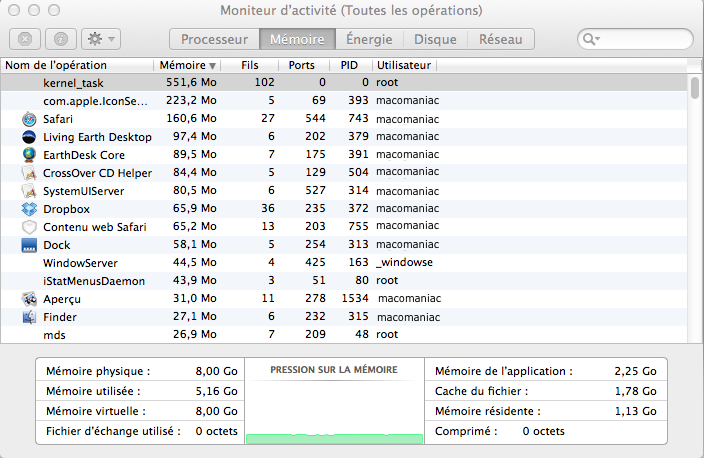
Task: Open the process info inspector button
Action: coord(61,39)
